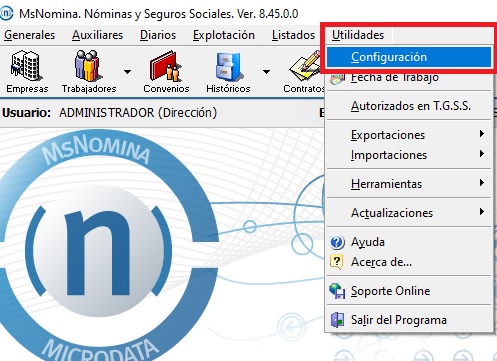Open the Auxiliares menu
Image resolution: width=497 pixels, height=361 pixels.
tap(97, 35)
